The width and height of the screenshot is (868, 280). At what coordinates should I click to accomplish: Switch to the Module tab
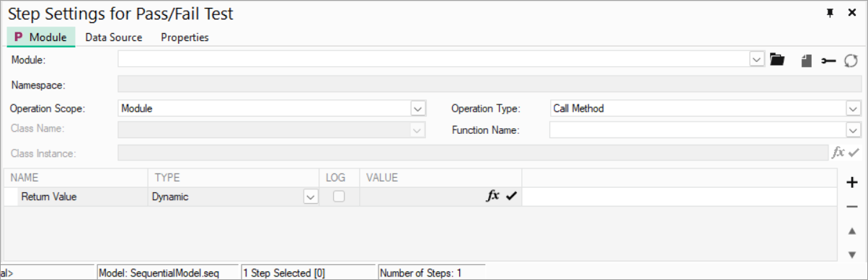(x=41, y=37)
